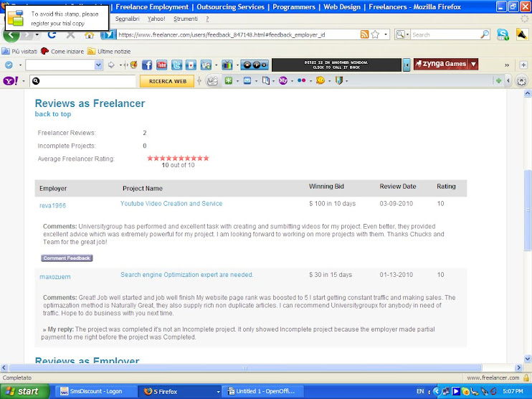The height and width of the screenshot is (399, 532).
Task: Click the 'Pitsi is in another window' banner
Action: tap(336, 65)
